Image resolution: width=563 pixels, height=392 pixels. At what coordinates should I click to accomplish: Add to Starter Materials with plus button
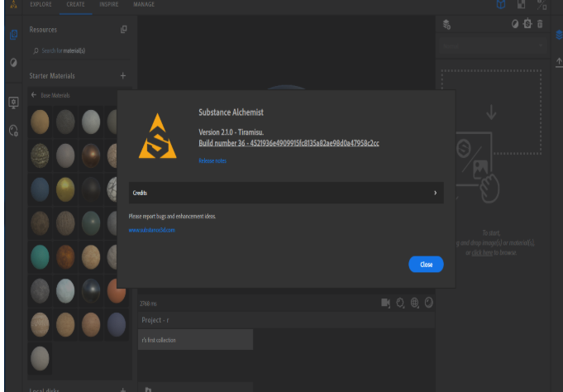click(123, 76)
